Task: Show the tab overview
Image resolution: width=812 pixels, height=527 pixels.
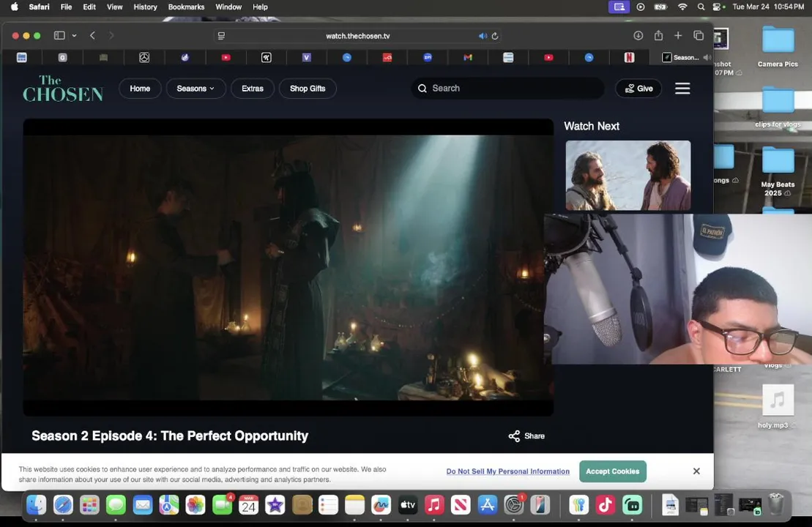Action: [x=699, y=35]
